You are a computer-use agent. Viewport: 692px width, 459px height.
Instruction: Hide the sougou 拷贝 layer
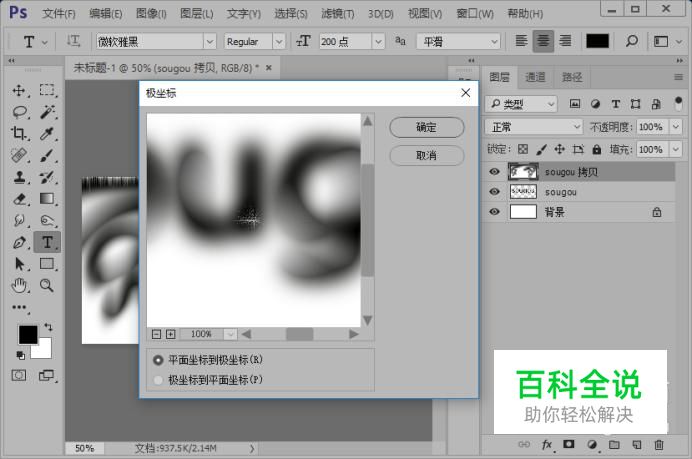(x=495, y=172)
